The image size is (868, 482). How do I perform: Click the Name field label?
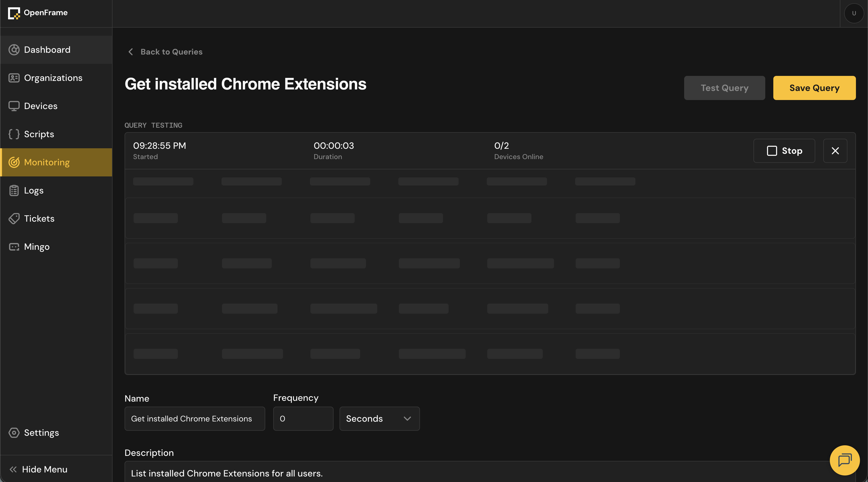137,399
